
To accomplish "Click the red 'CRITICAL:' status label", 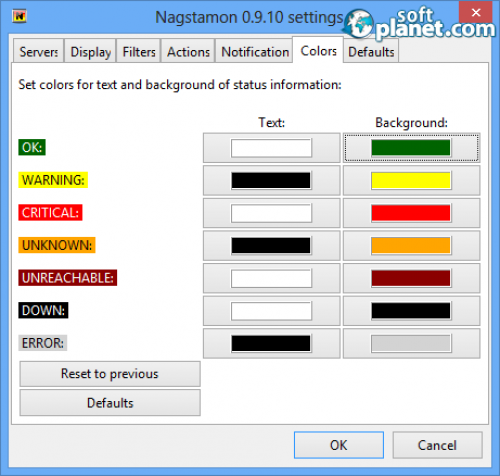I will (x=50, y=213).
